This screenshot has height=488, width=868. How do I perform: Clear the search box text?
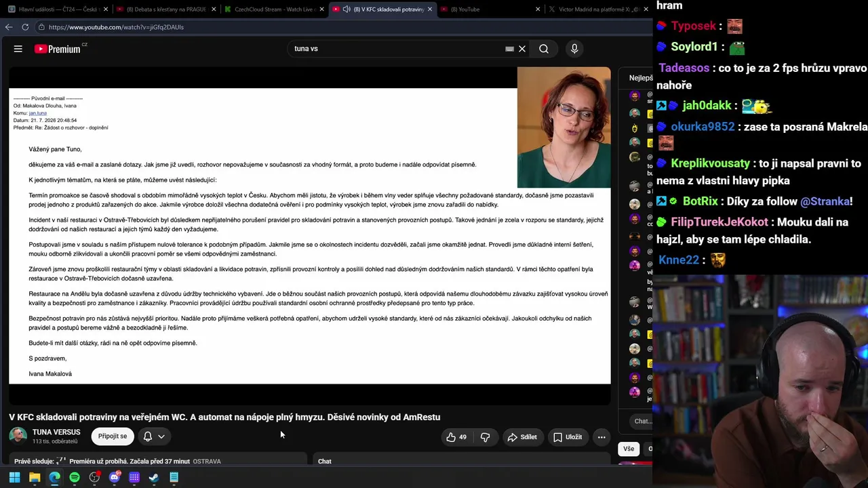pos(522,49)
